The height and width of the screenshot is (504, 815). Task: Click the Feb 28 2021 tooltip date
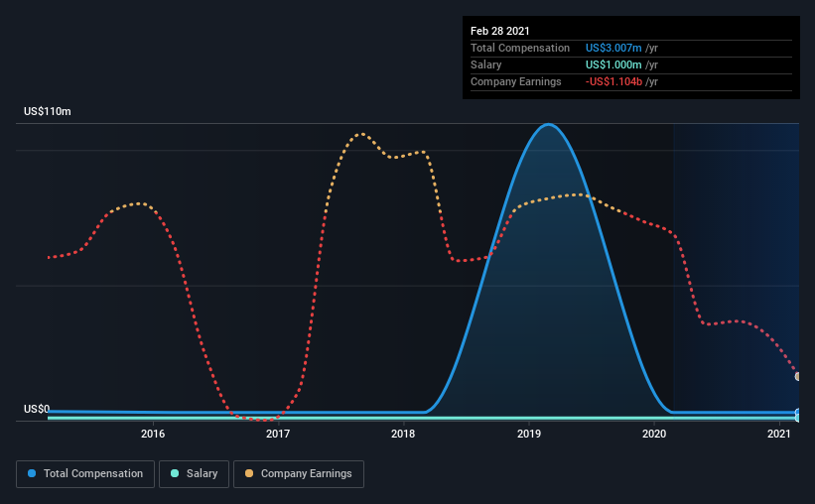point(500,31)
